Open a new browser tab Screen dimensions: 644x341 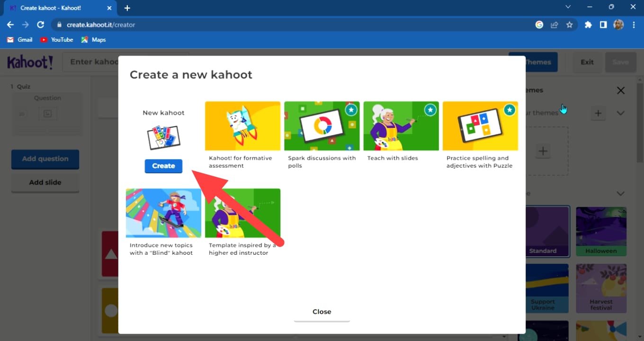(127, 8)
